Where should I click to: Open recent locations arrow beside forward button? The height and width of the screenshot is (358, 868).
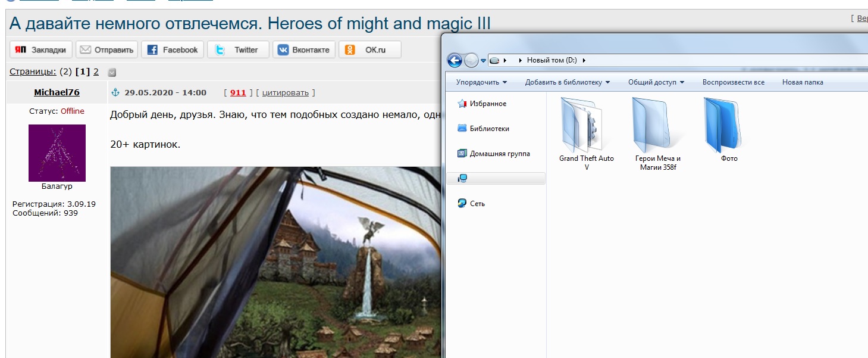coord(483,61)
